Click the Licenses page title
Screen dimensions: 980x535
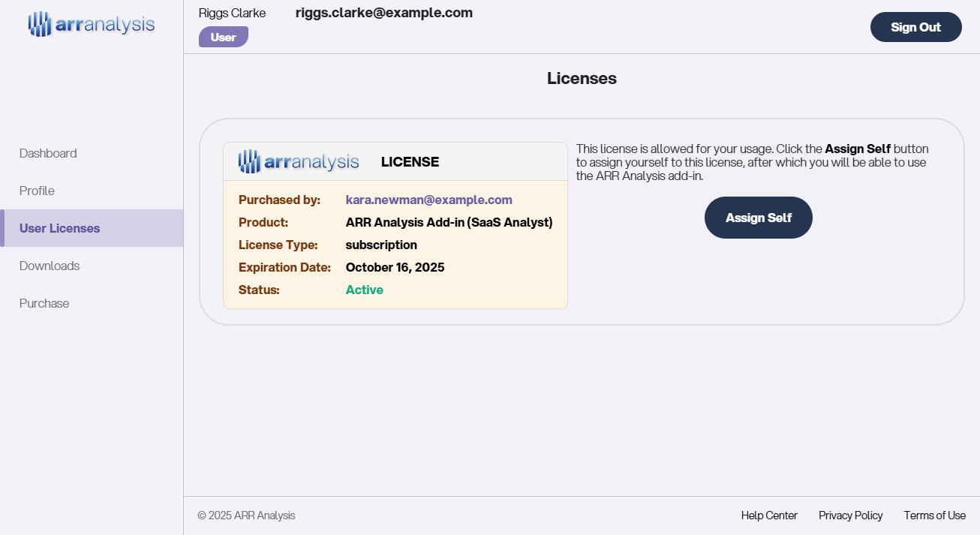click(x=582, y=78)
